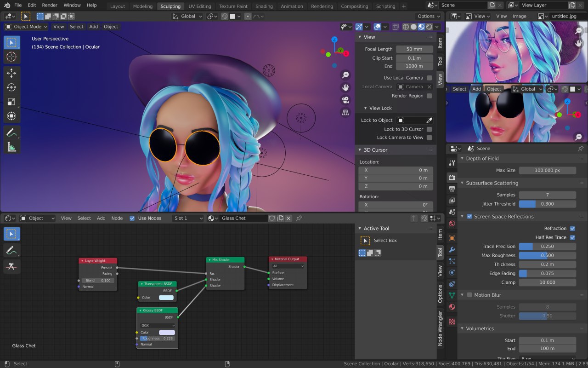Click the Focal Length 50 mm field
Image resolution: width=588 pixels, height=368 pixels.
[414, 49]
